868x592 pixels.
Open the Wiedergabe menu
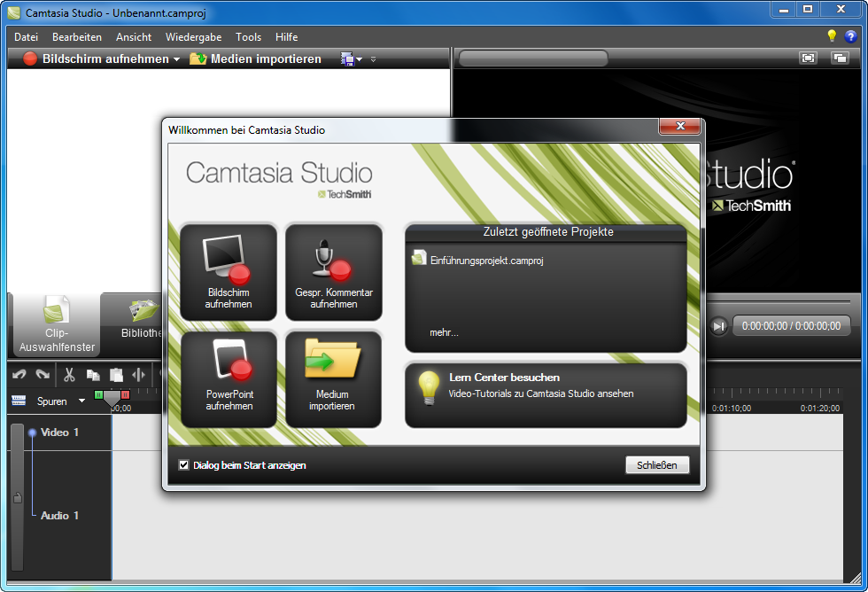coord(193,37)
